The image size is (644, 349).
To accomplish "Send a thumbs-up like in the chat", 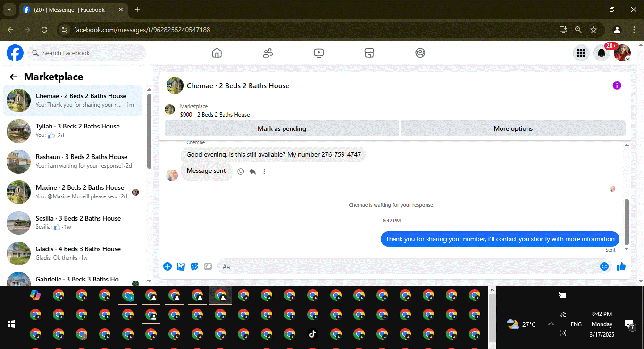I will coord(621,266).
